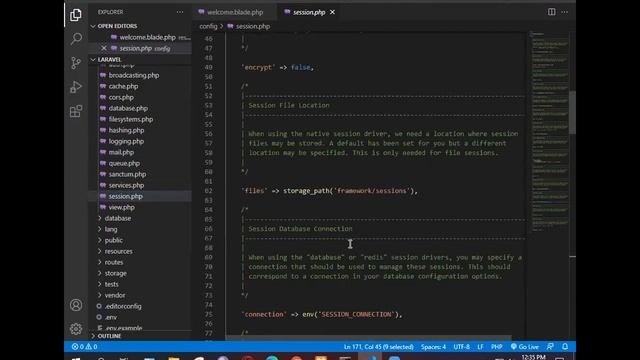The image size is (640, 360).
Task: Open notifications bell in status bar
Action: click(565, 347)
